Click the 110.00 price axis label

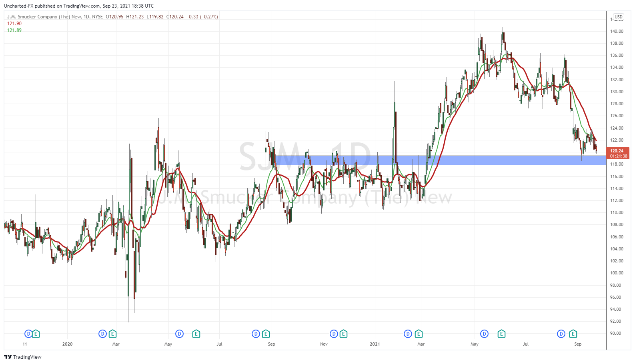[617, 212]
